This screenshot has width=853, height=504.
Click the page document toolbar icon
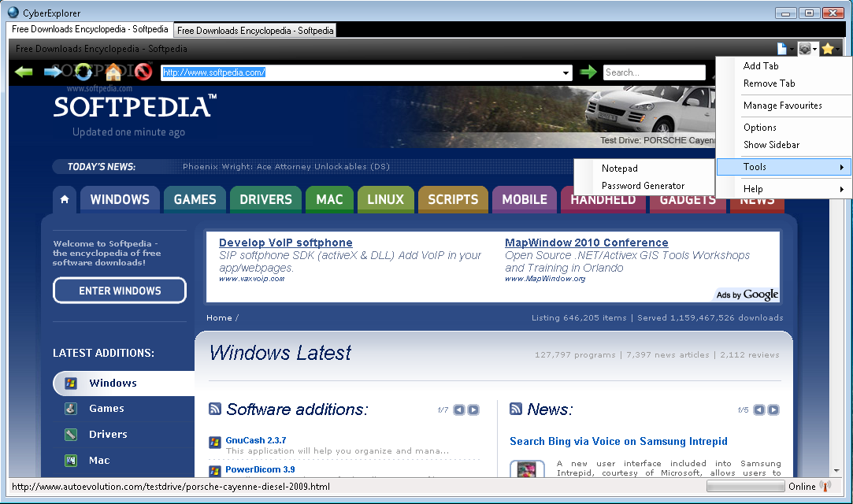[782, 49]
